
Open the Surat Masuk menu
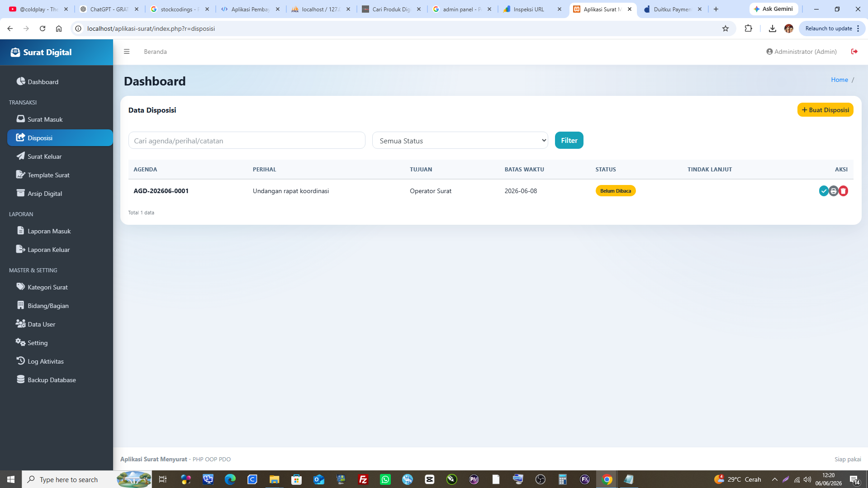click(60, 119)
